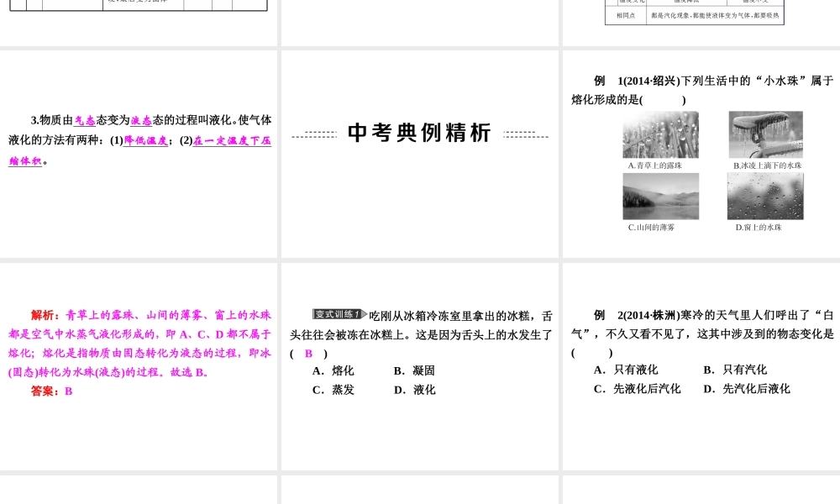
Task: Click the 例 1(2014·绍兴) question heading
Action: 637,81
